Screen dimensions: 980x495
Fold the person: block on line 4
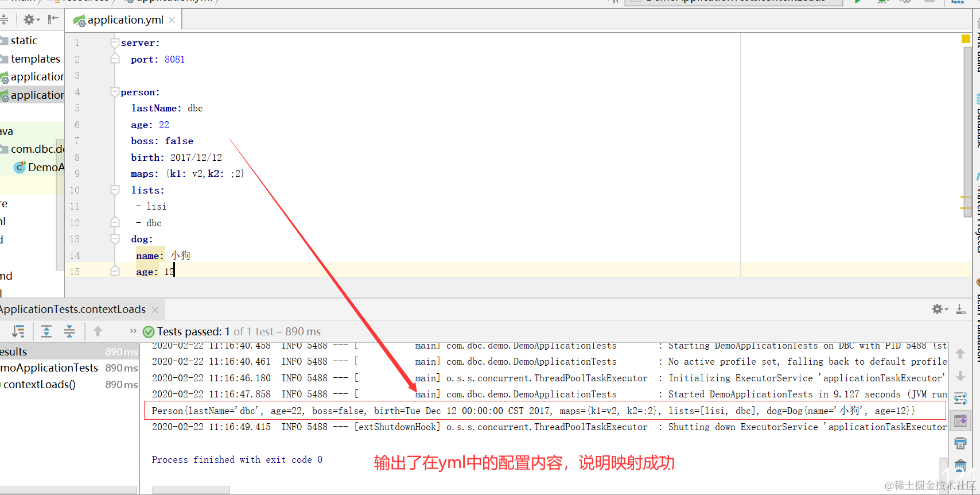(115, 92)
